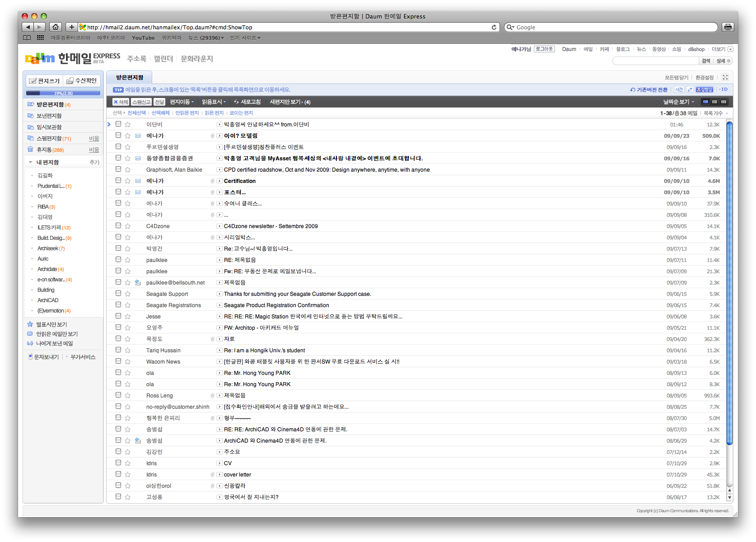Star the mail from 박영건
This screenshot has width=756, height=542.
[x=128, y=248]
